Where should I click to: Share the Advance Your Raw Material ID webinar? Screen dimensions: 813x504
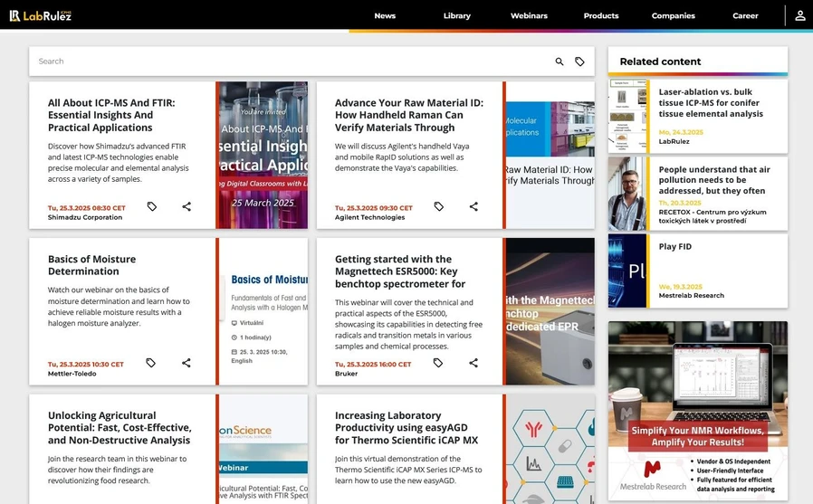473,206
